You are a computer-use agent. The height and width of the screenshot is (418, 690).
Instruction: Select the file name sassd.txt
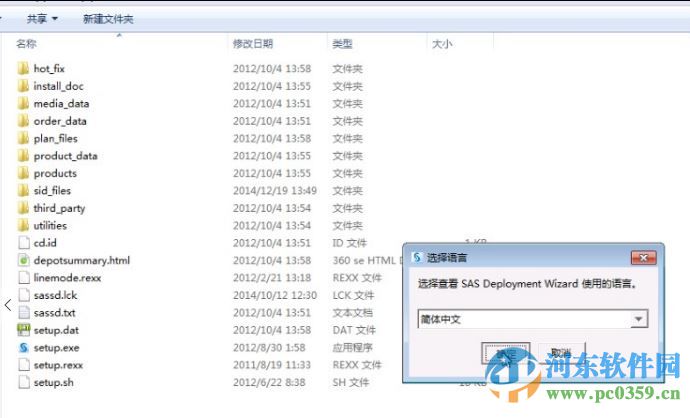tap(54, 313)
